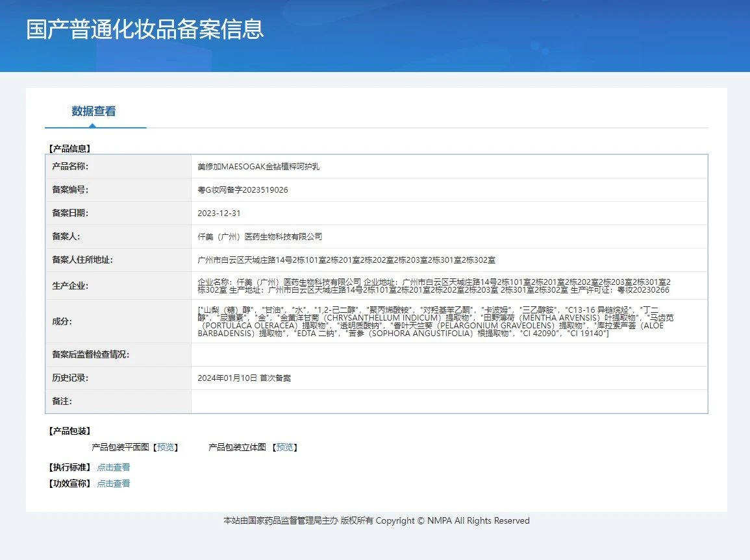The height and width of the screenshot is (560, 750).
Task: Click the 【产品信息】 section heading
Action: coord(70,149)
